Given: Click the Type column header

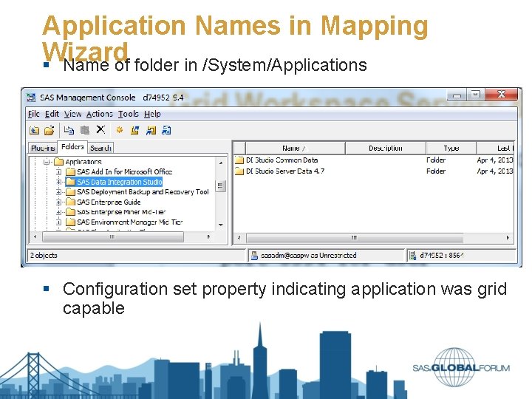Looking at the screenshot, I should (x=451, y=149).
